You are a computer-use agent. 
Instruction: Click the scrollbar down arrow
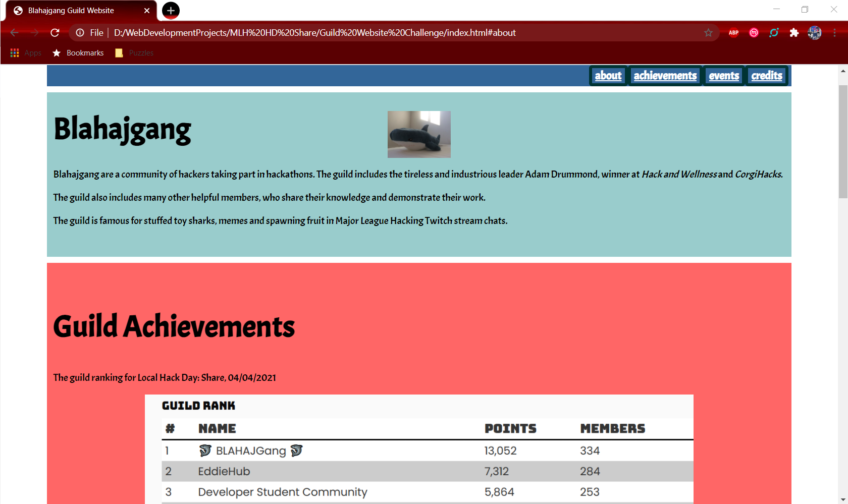[x=843, y=499]
